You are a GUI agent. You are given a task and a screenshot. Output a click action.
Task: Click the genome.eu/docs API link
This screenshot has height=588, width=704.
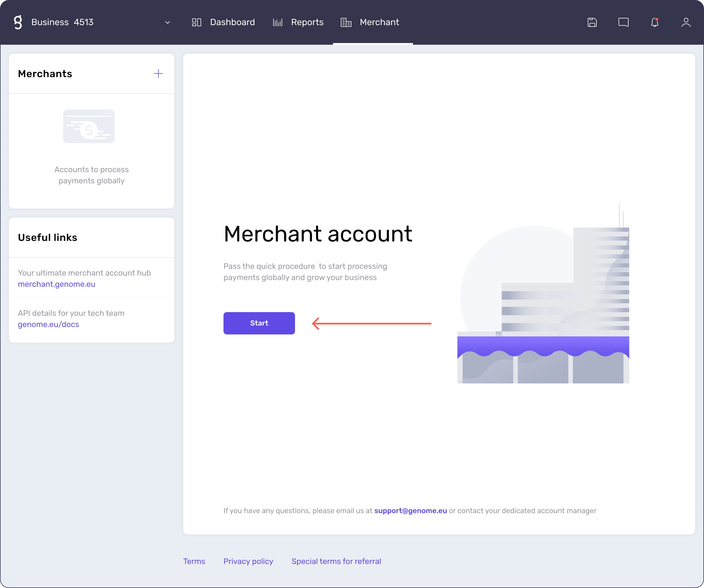(49, 324)
